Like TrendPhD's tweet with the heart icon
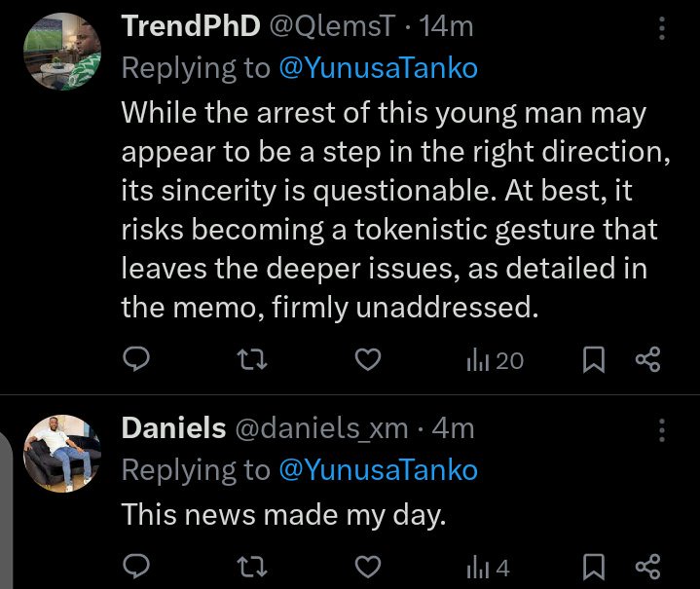700x589 pixels. 366,360
